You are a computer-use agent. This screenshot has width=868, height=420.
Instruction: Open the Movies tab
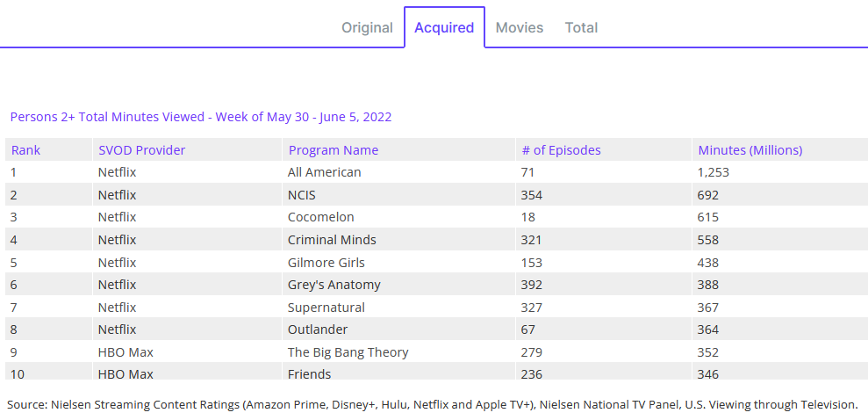(520, 28)
